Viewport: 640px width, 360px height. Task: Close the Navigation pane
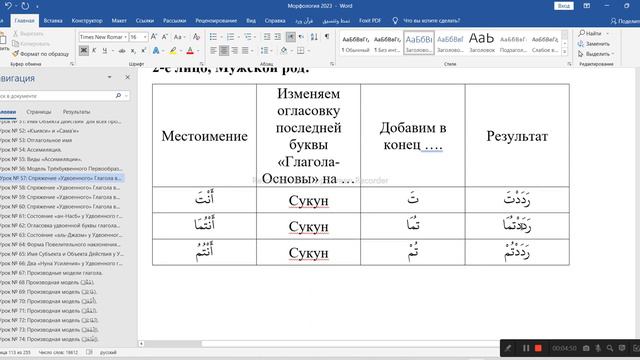pos(127,77)
